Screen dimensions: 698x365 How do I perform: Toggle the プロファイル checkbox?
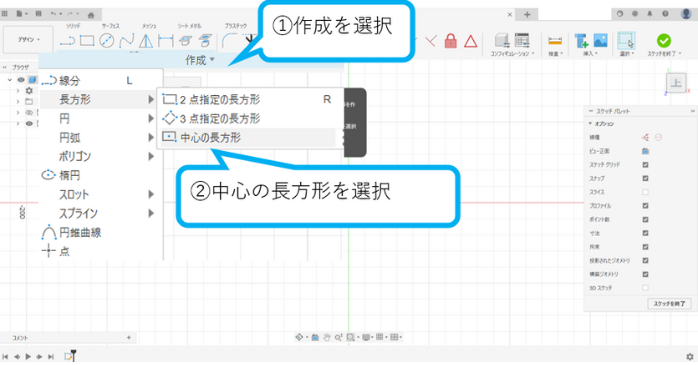(x=645, y=206)
